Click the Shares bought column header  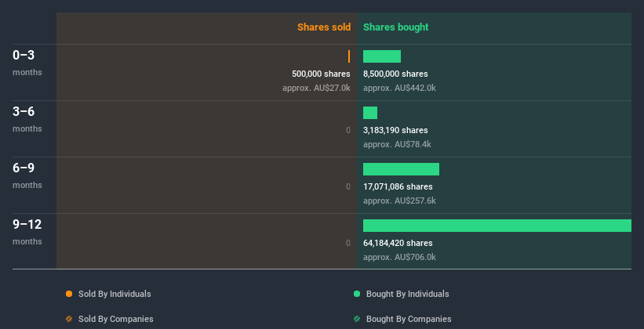click(396, 27)
